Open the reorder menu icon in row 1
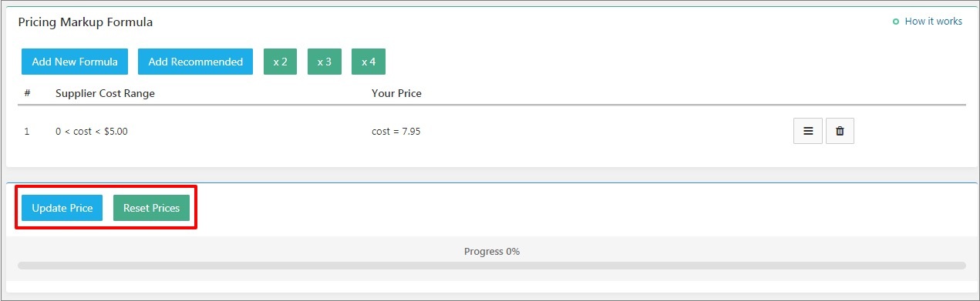 808,131
